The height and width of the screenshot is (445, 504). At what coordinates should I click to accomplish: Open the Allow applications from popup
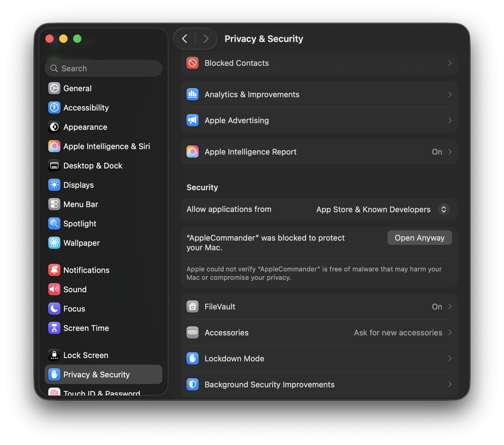coord(383,210)
